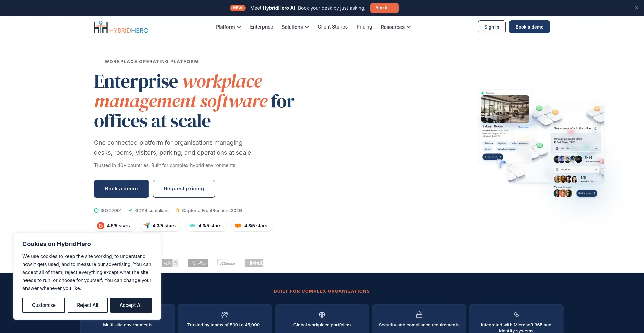Choose Customise in the cookie dialog
The width and height of the screenshot is (644, 333).
(44, 305)
